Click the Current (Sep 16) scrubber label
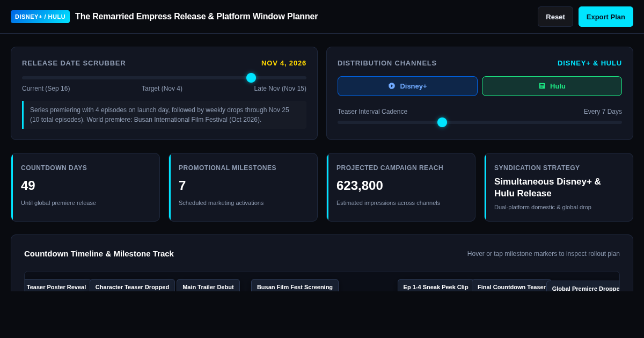This screenshot has height=338, width=644. pyautogui.click(x=46, y=89)
